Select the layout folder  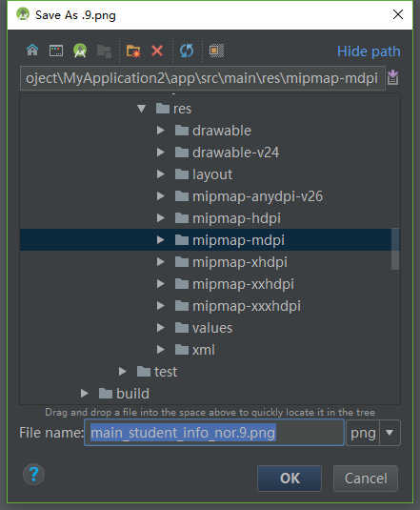coord(204,174)
